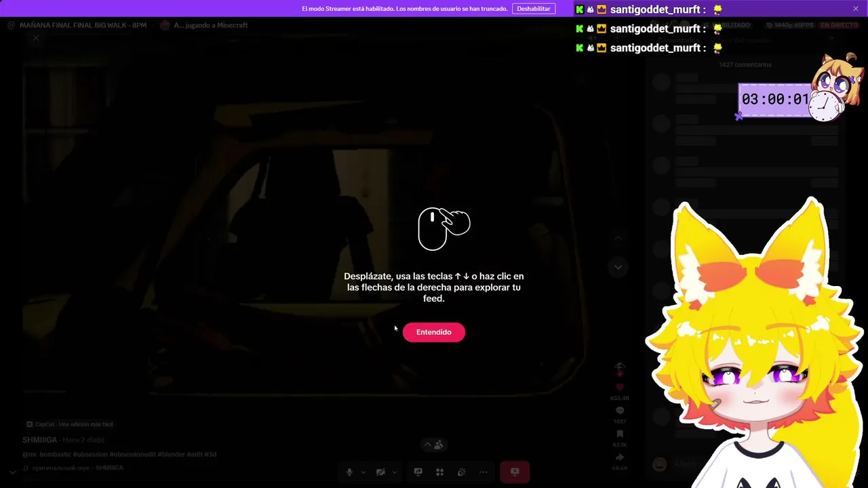Disable Streamer mode with Deshabilitar

coord(534,9)
